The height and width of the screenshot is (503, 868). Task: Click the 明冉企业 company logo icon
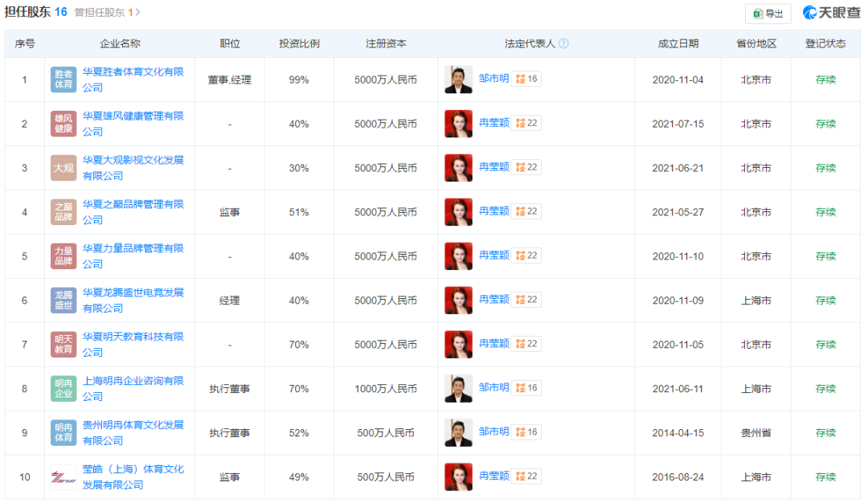(63, 389)
